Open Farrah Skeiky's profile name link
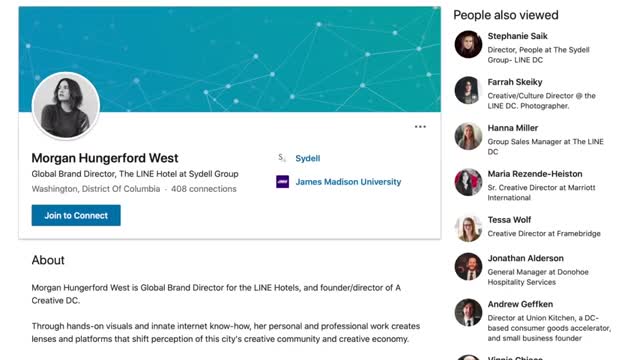The height and width of the screenshot is (360, 640). pos(515,82)
